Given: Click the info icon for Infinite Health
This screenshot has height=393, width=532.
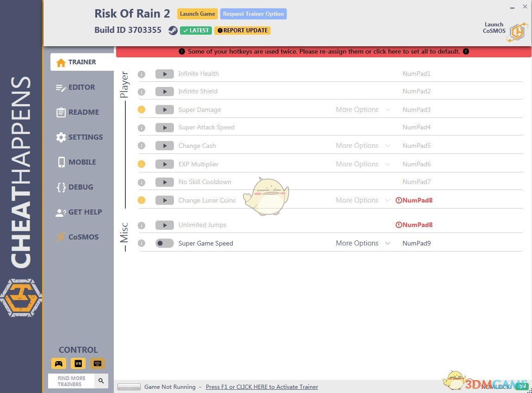Looking at the screenshot, I should (142, 74).
